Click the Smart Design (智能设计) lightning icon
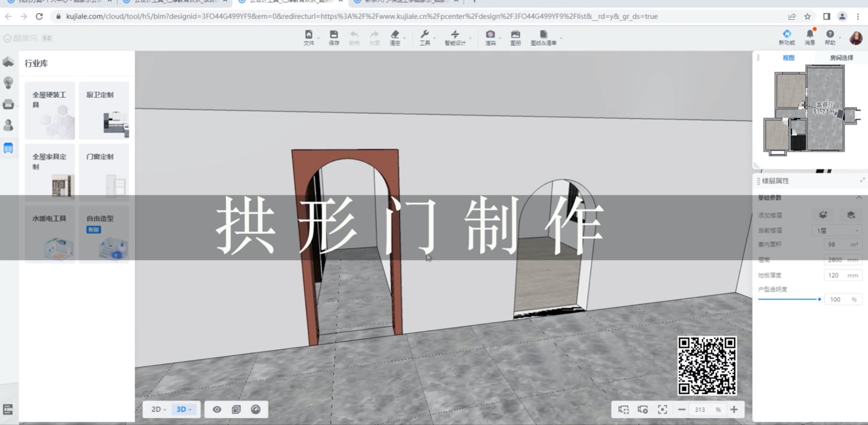The width and height of the screenshot is (868, 425). coord(455,37)
